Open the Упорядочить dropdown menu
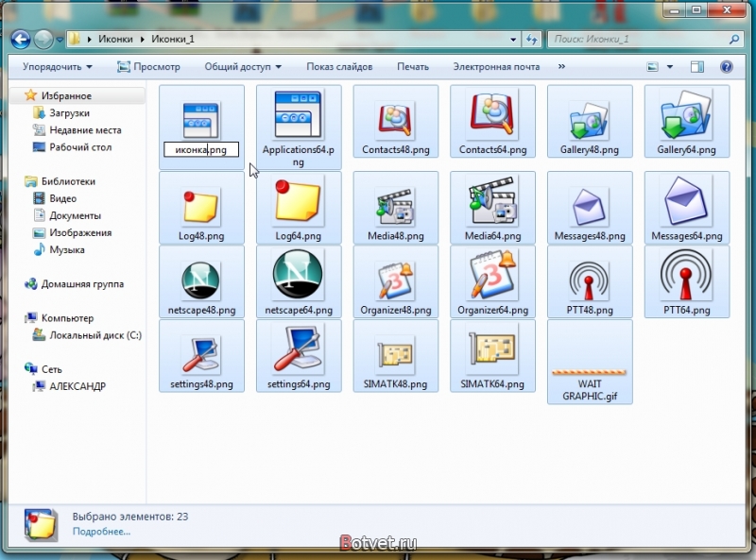The width and height of the screenshot is (756, 560). (x=58, y=67)
